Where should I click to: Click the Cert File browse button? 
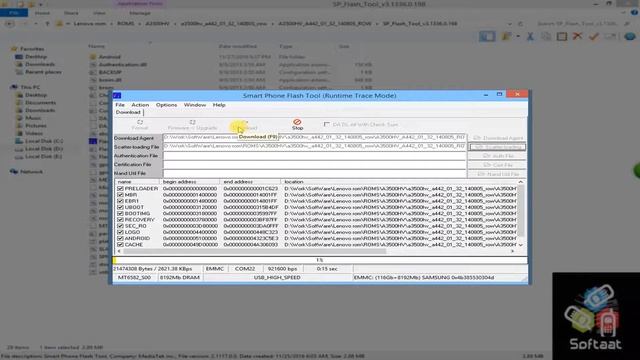497,165
